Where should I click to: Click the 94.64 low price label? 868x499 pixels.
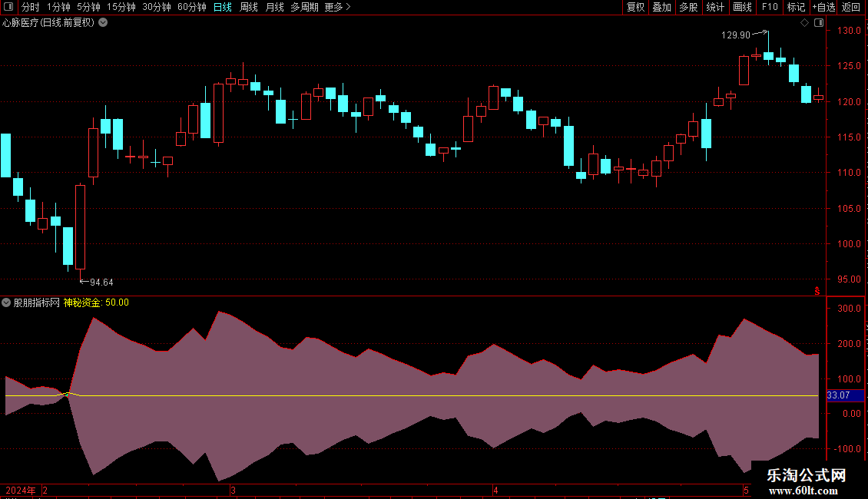[x=101, y=283]
